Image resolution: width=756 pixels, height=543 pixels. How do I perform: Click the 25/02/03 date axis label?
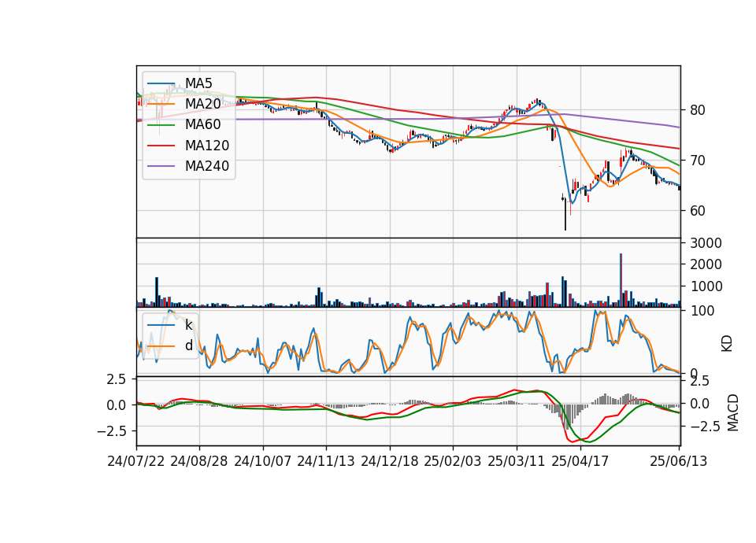[453, 461]
